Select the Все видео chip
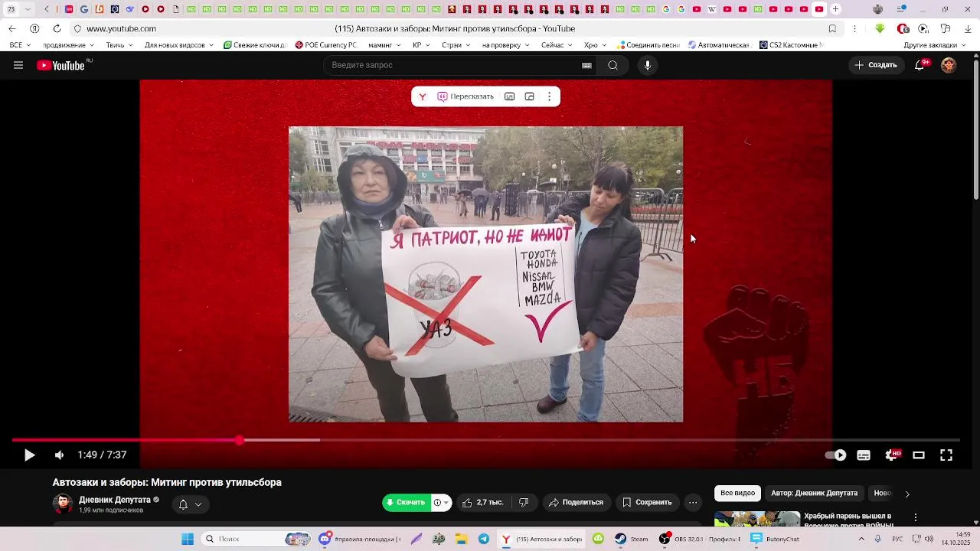This screenshot has height=551, width=980. (737, 494)
